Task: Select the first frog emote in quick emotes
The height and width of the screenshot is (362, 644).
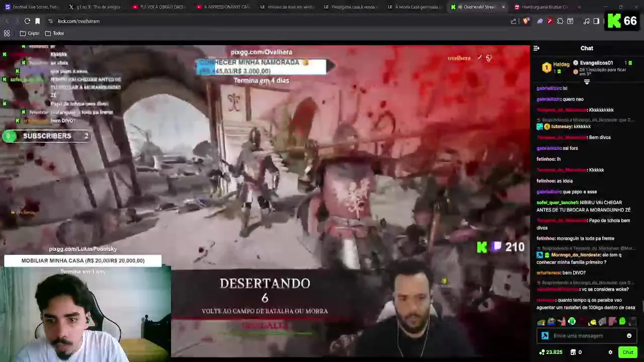Action: point(541,322)
